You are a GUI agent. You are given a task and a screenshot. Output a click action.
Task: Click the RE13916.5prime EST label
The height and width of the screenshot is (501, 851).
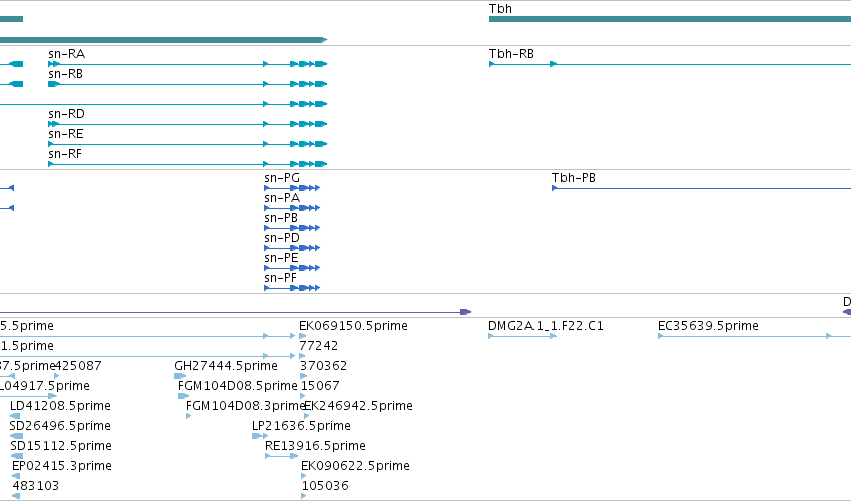click(315, 446)
